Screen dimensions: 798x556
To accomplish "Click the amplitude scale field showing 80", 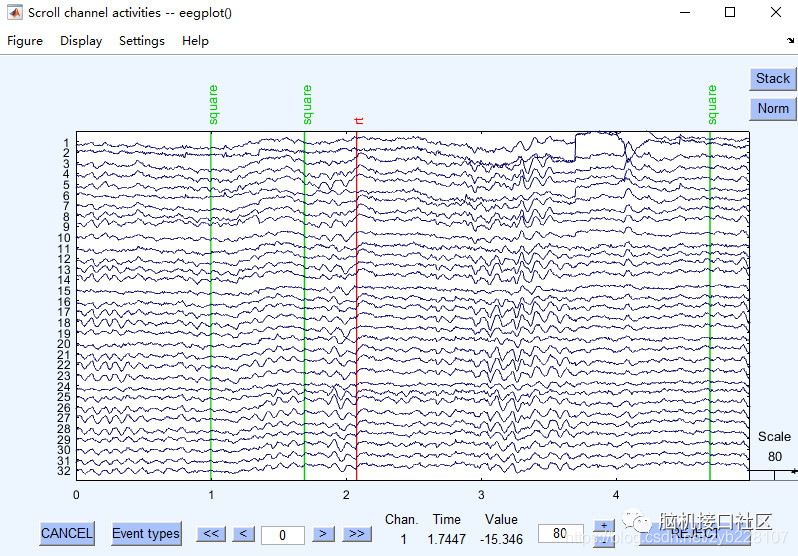I will [x=560, y=533].
